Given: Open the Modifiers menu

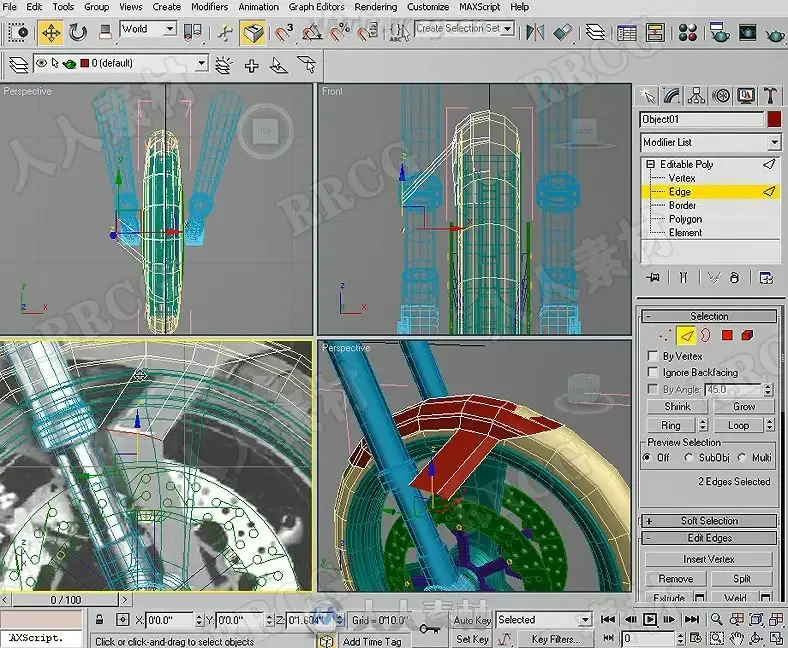Looking at the screenshot, I should [209, 6].
